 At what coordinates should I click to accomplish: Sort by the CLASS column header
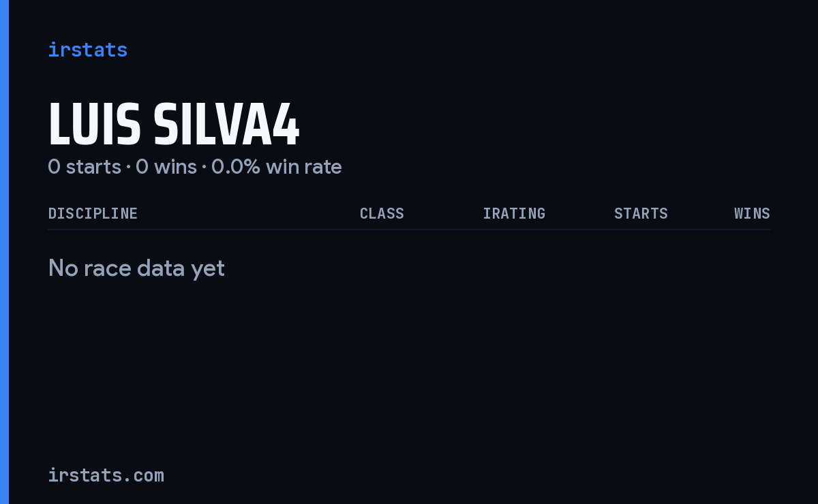[x=382, y=214]
